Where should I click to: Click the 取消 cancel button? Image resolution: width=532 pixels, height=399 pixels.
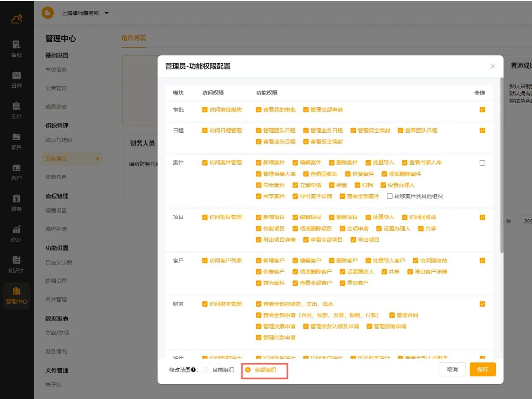pos(452,369)
